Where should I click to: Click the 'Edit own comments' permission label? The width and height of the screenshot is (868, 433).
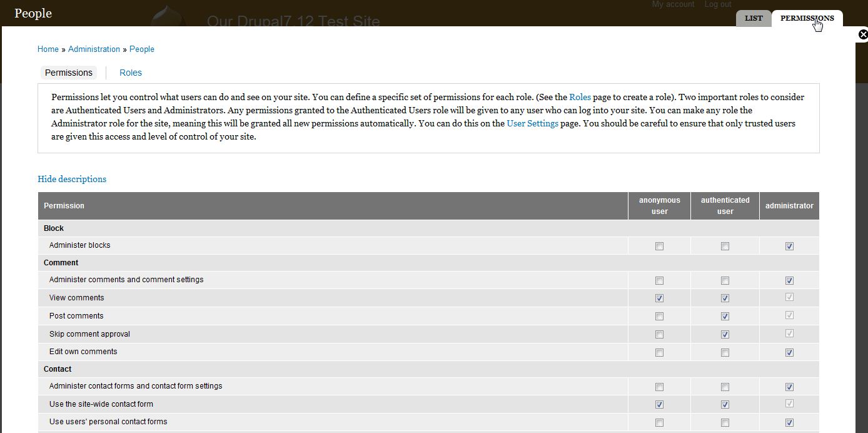[x=83, y=352]
